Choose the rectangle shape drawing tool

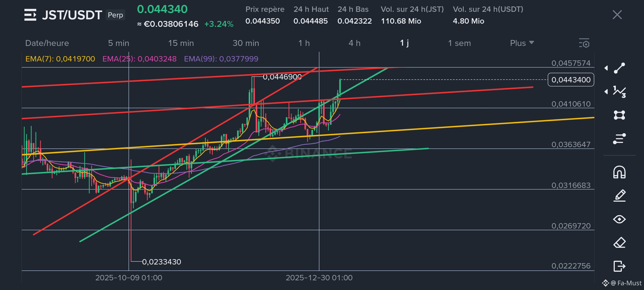click(x=619, y=115)
